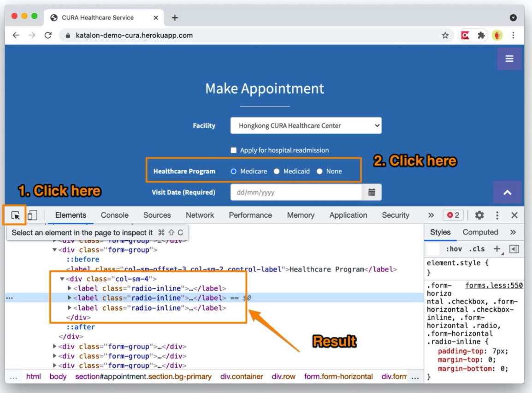Click the error count badge showing 2 errors

456,215
